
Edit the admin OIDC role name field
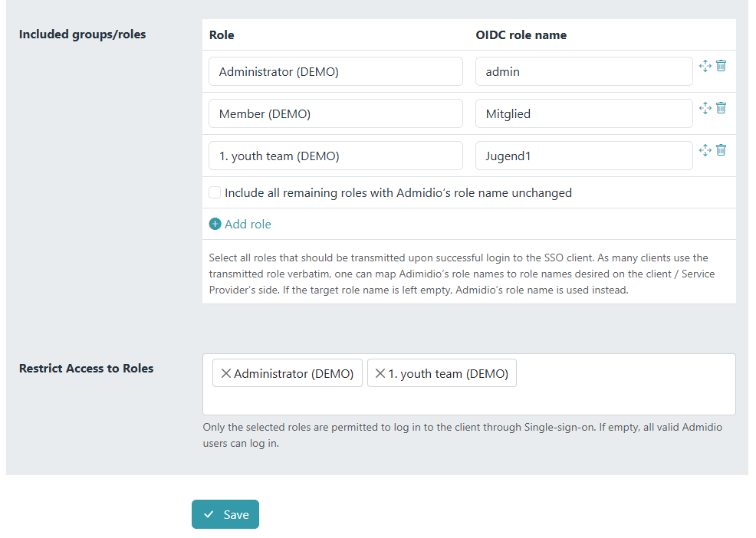[x=583, y=71]
